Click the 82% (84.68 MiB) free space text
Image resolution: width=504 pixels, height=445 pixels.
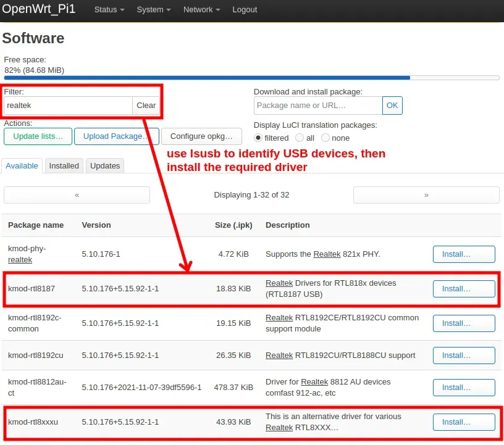(35, 70)
